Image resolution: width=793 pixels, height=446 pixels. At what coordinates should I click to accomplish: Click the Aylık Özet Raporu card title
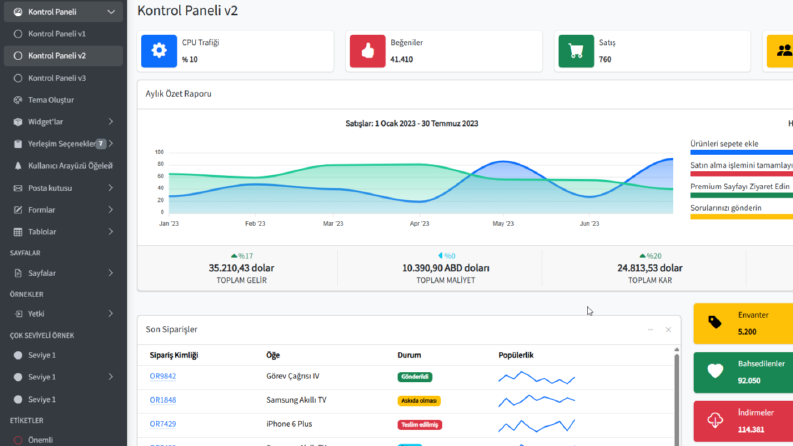[x=179, y=94]
